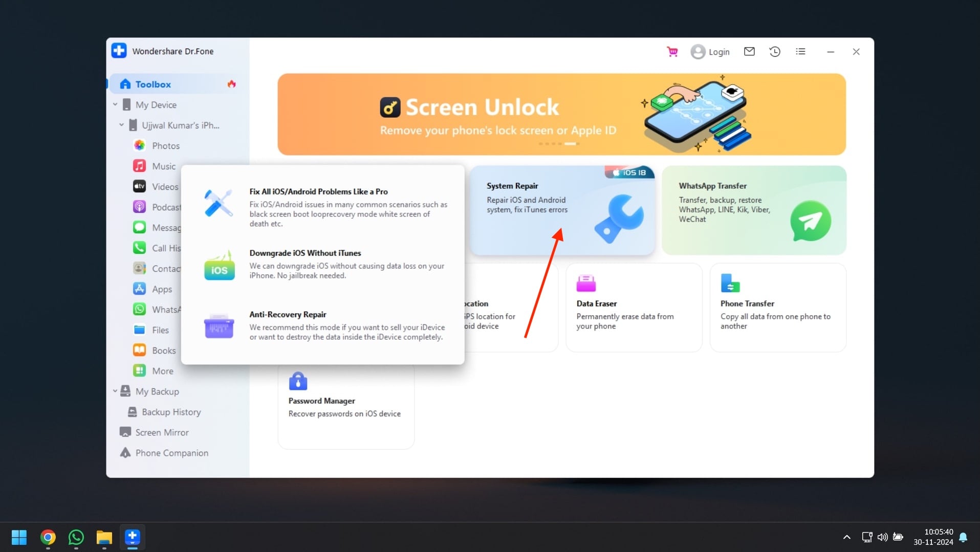Open the mail envelope icon
The height and width of the screenshot is (552, 980).
point(749,51)
